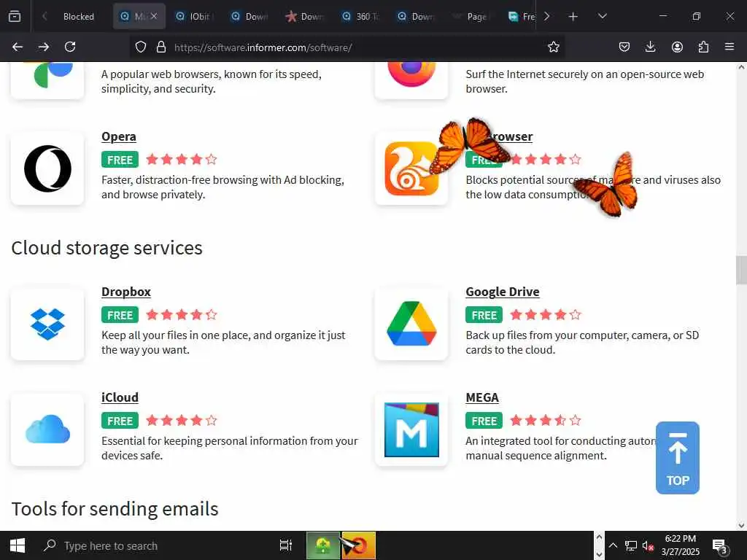Rate Opera using its star rating
The image size is (747, 560).
tap(182, 159)
